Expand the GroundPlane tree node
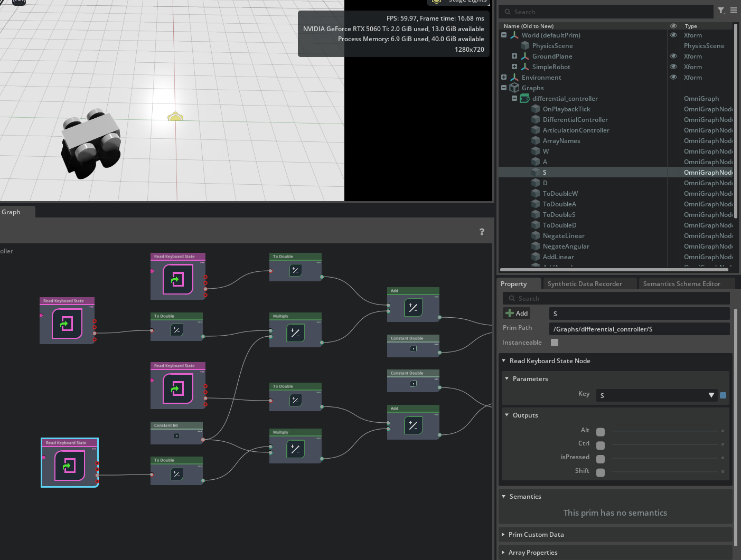This screenshot has height=560, width=741. point(514,56)
